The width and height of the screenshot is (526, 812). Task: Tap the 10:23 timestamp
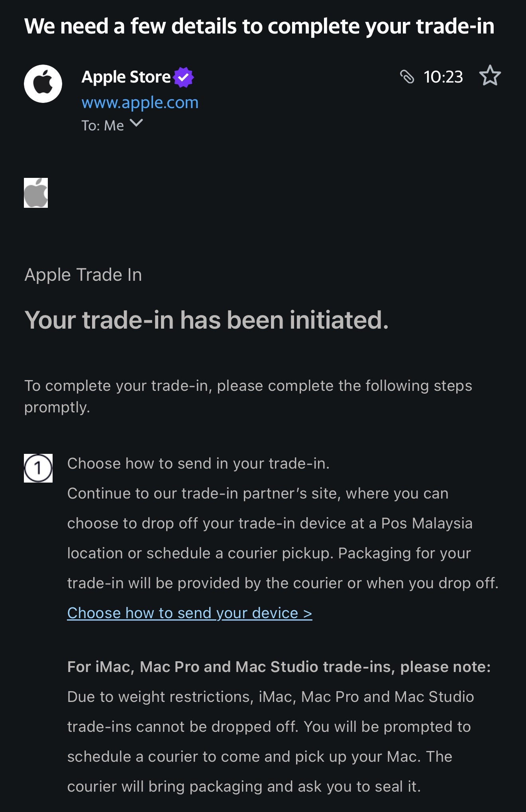coord(443,77)
